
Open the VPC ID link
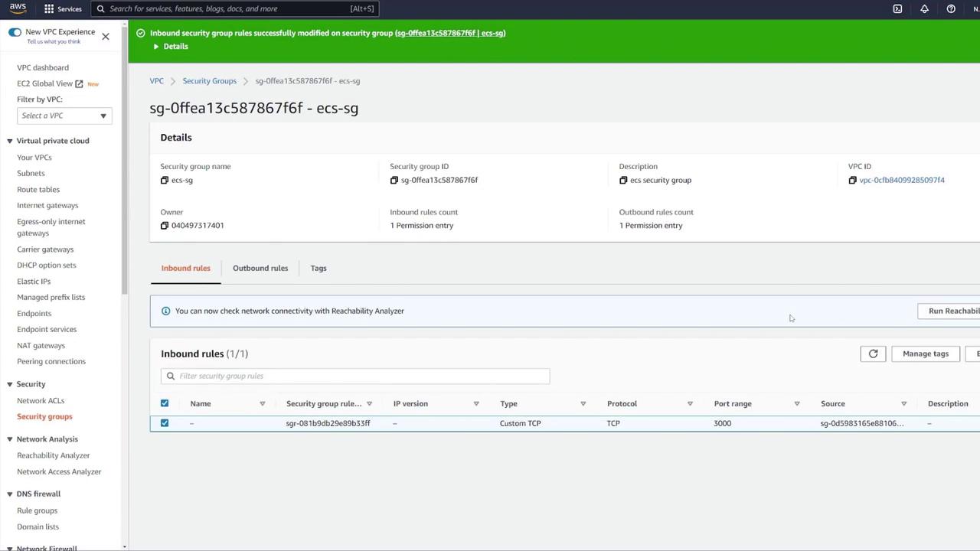click(901, 180)
